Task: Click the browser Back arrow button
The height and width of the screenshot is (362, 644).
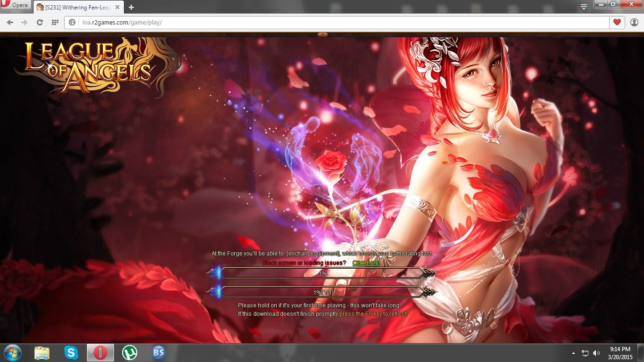Action: click(x=10, y=22)
